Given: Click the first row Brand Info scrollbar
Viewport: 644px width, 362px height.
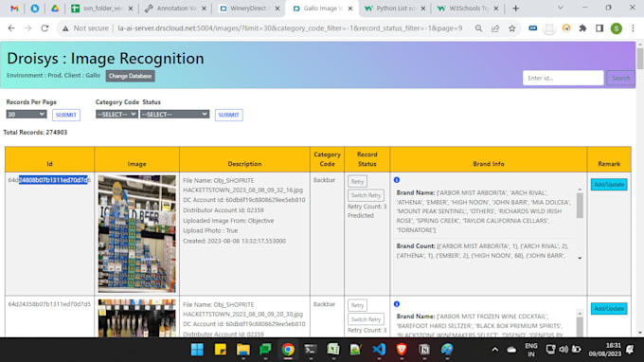Looking at the screenshot, I should point(580,206).
